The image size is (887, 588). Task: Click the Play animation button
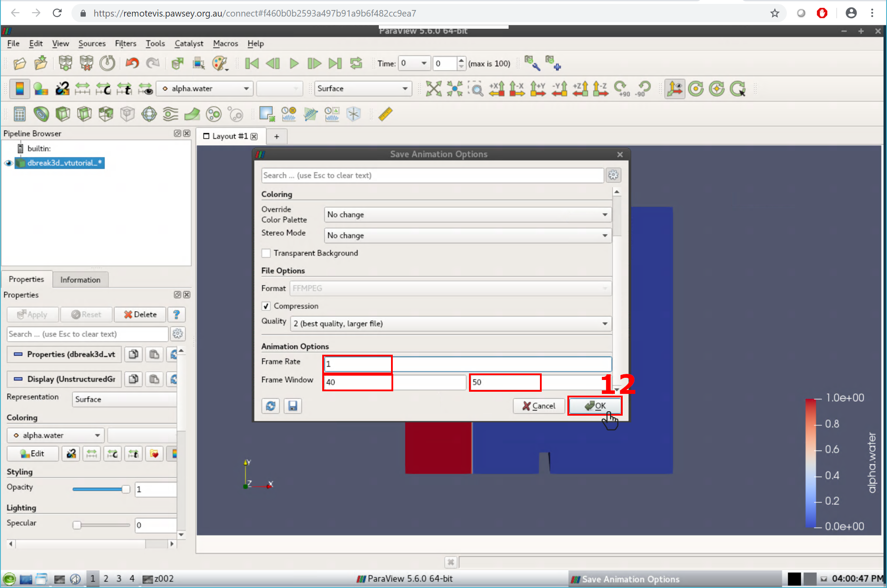point(294,64)
